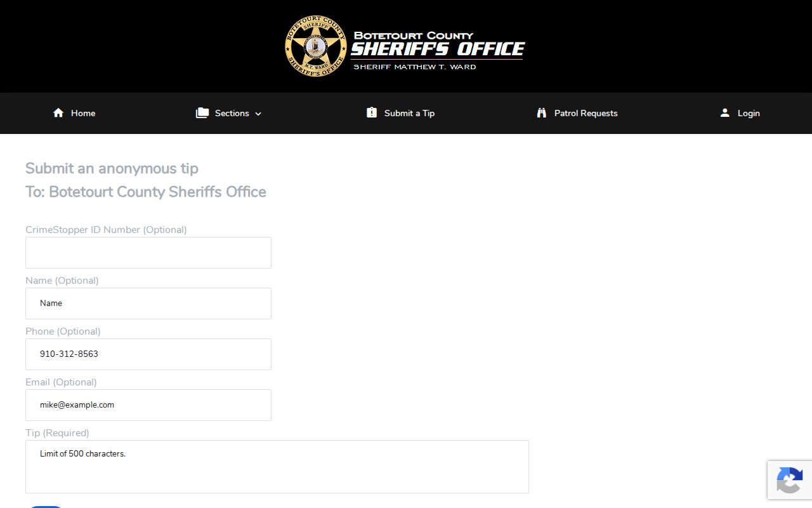Screen dimensions: 812x508
Task: Click the 'Phone (Optional)' label
Action: point(63,331)
